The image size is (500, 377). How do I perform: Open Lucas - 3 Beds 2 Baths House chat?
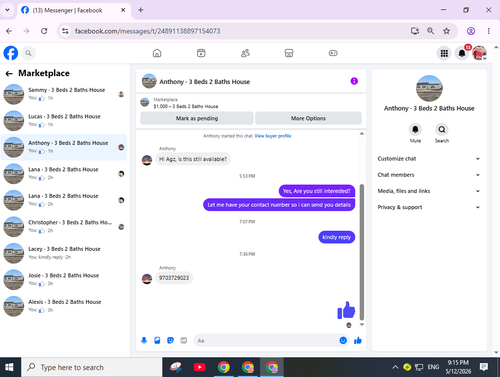pyautogui.click(x=64, y=121)
